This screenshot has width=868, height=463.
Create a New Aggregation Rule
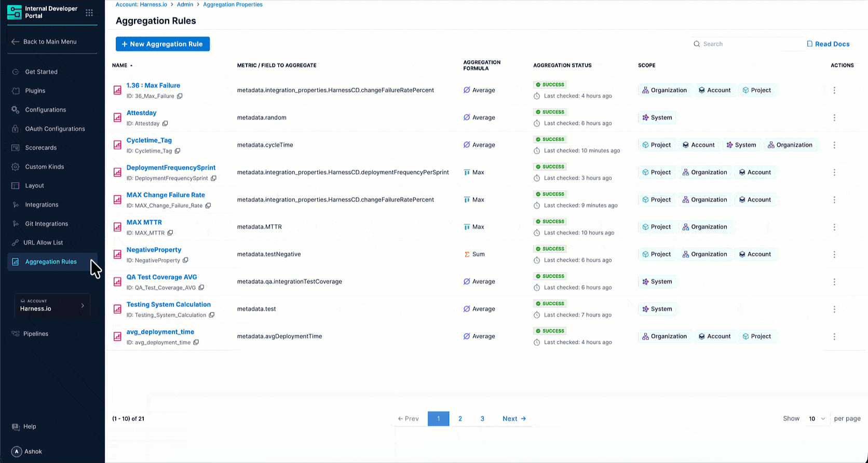pyautogui.click(x=162, y=44)
